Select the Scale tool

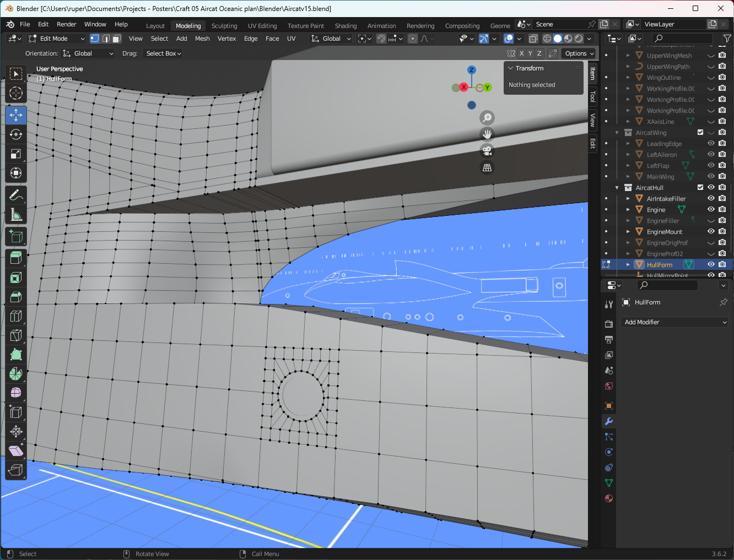pyautogui.click(x=15, y=154)
